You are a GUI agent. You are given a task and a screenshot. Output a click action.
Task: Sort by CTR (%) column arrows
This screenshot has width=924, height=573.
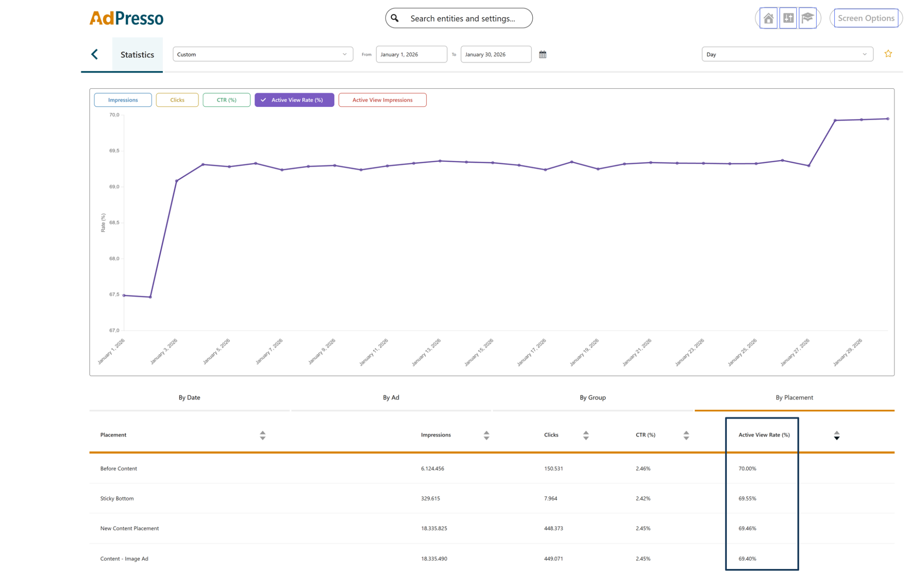[686, 435]
